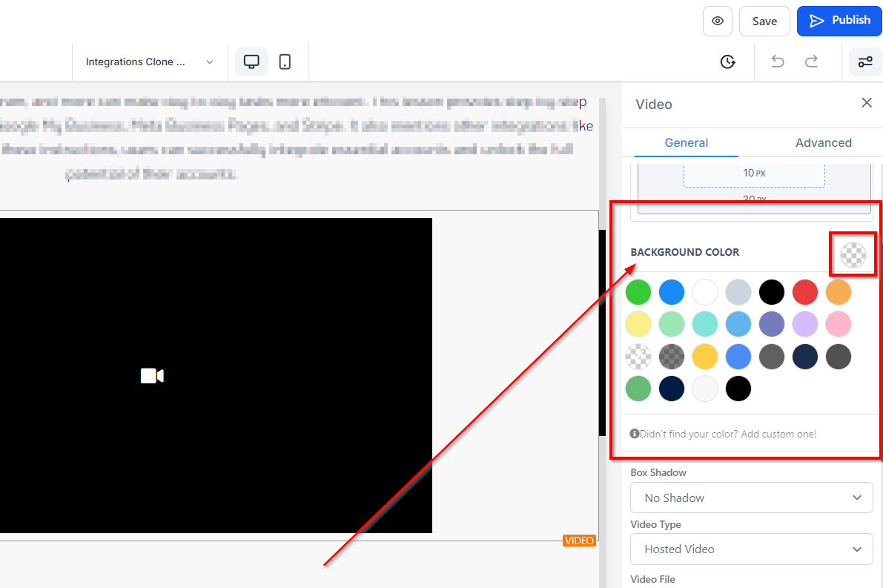Click the eye preview icon

(717, 21)
